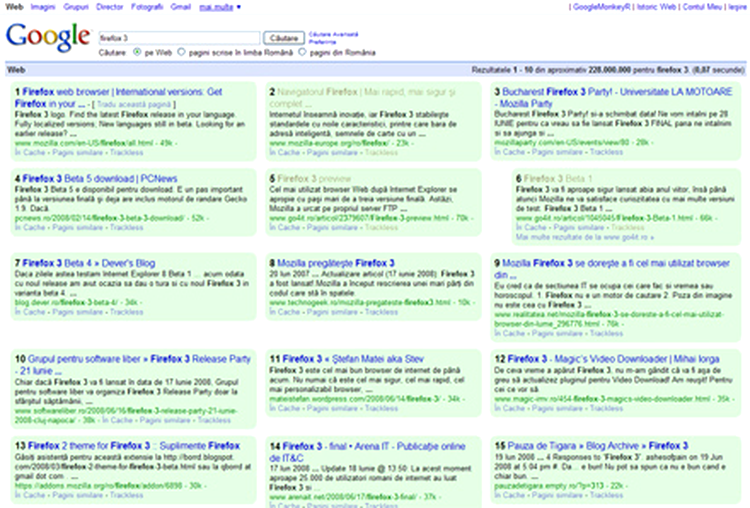Viewport: 750px width, 508px height.
Task: Open Căutare Avansată link
Action: [333, 34]
